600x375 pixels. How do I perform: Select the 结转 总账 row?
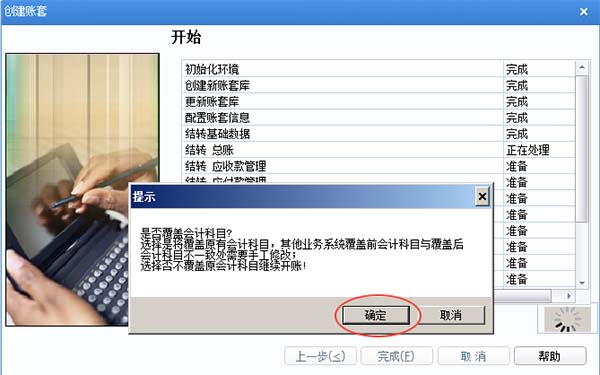click(x=378, y=150)
